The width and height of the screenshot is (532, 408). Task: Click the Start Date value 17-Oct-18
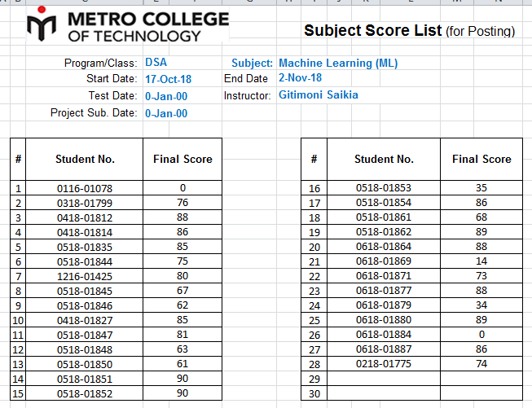click(x=169, y=79)
